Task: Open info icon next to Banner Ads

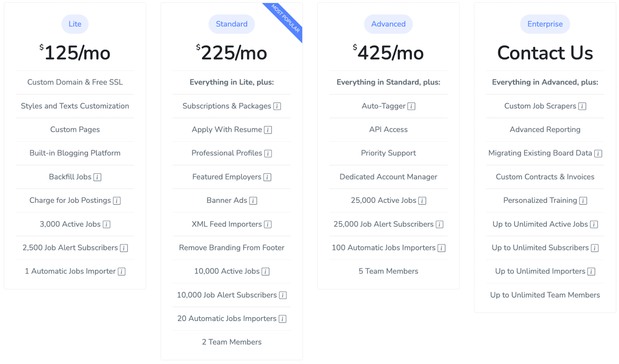Action: (x=253, y=201)
